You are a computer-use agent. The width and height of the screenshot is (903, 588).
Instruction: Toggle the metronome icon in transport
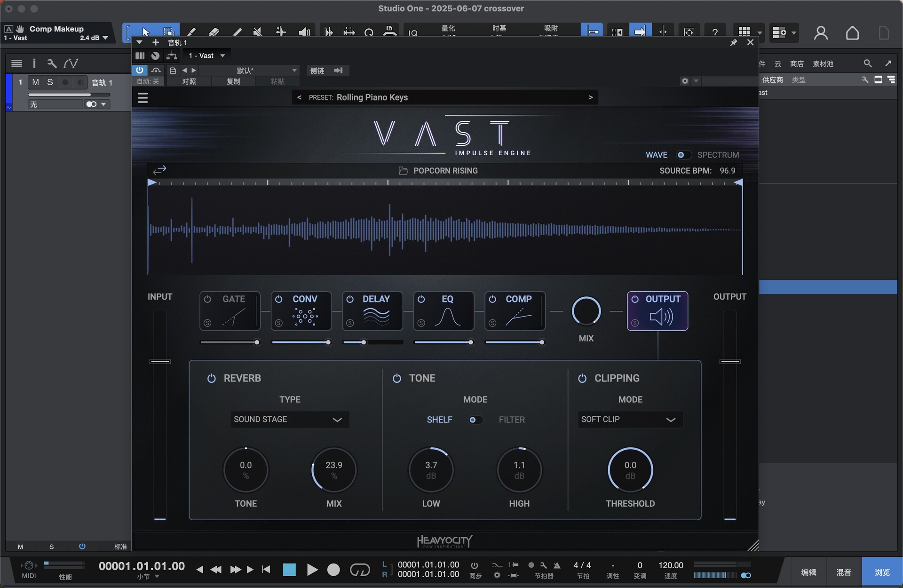coord(557,565)
